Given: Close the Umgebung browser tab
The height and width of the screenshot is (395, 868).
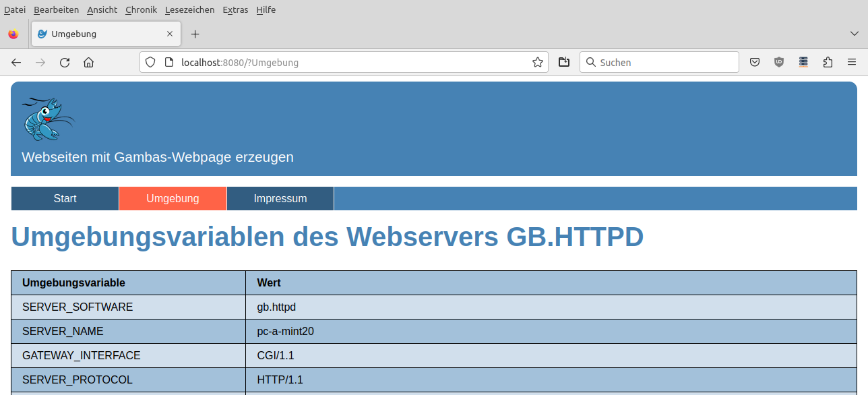Looking at the screenshot, I should point(170,34).
